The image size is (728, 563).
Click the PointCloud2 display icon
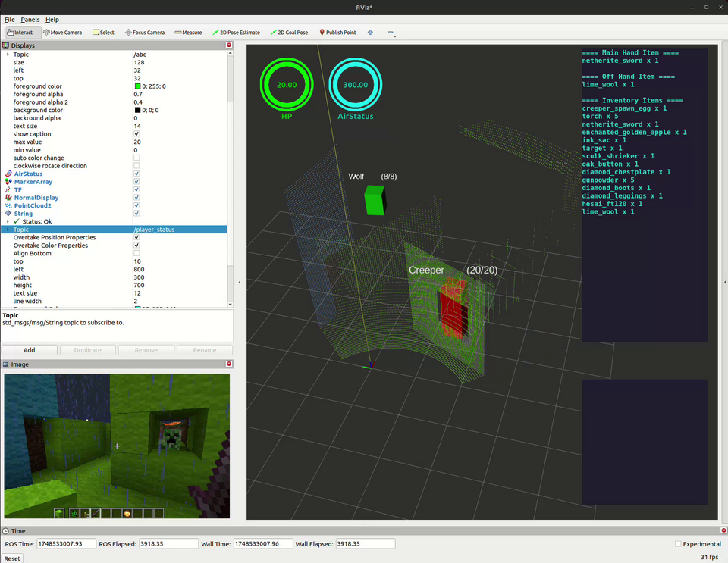[8, 205]
